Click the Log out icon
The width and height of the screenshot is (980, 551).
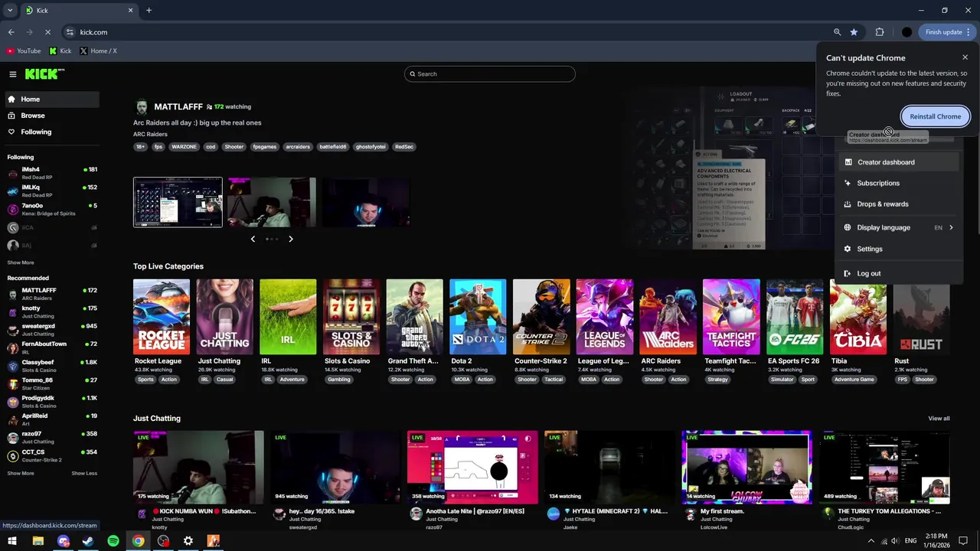pyautogui.click(x=848, y=273)
